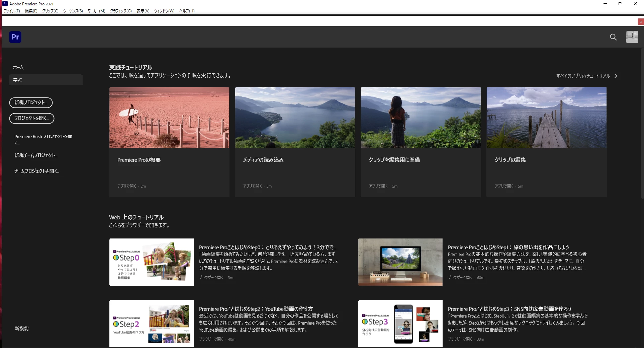Select the Premiere Proの概要 tutorial title
This screenshot has width=644, height=348.
139,160
